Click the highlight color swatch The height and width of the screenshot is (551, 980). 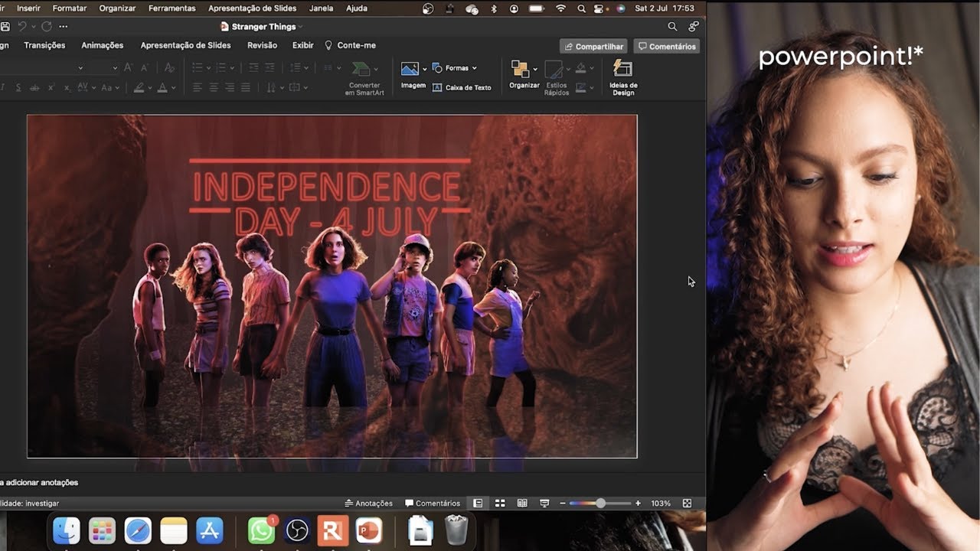tap(139, 88)
